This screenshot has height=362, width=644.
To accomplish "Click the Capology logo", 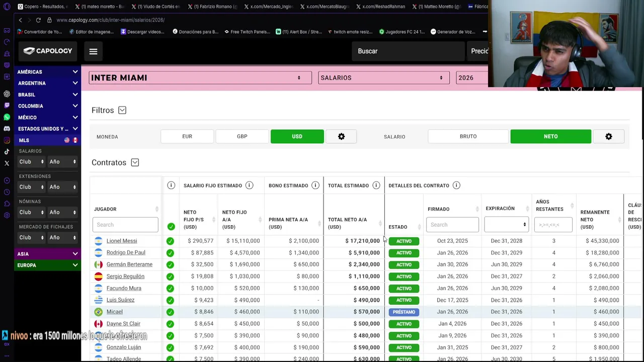I will pos(48,51).
